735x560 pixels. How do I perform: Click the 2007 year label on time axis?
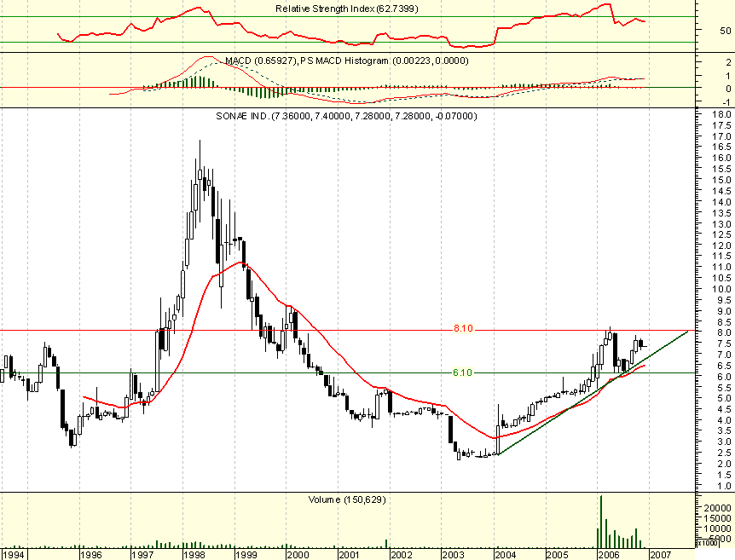tap(661, 555)
